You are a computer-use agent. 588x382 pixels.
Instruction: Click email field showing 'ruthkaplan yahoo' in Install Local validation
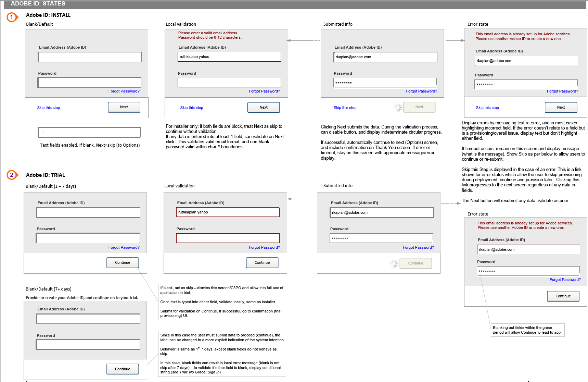pyautogui.click(x=229, y=57)
